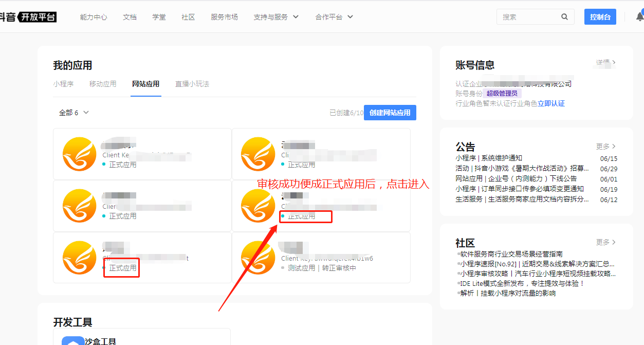Open 能力中心 in top navigation
The image size is (644, 345).
pyautogui.click(x=94, y=17)
